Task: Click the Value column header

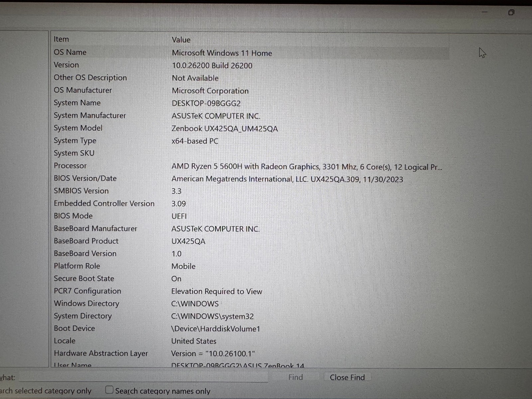Action: tap(181, 40)
